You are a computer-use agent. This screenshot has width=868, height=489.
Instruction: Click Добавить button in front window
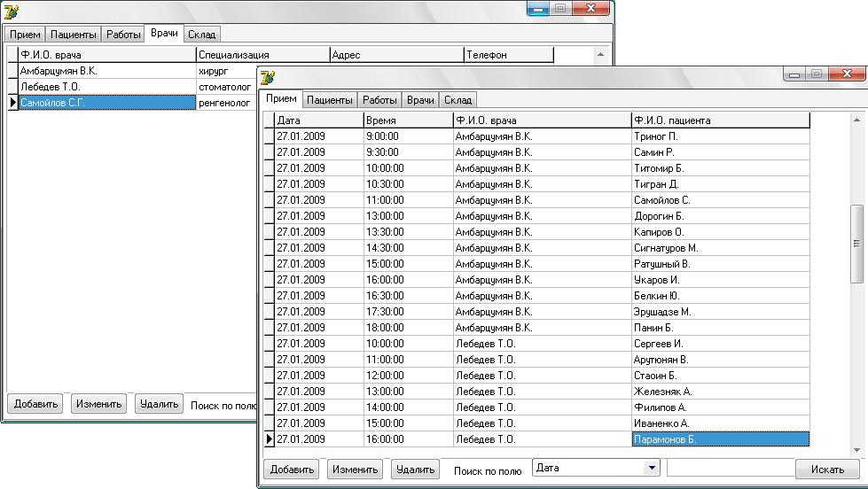coord(292,470)
